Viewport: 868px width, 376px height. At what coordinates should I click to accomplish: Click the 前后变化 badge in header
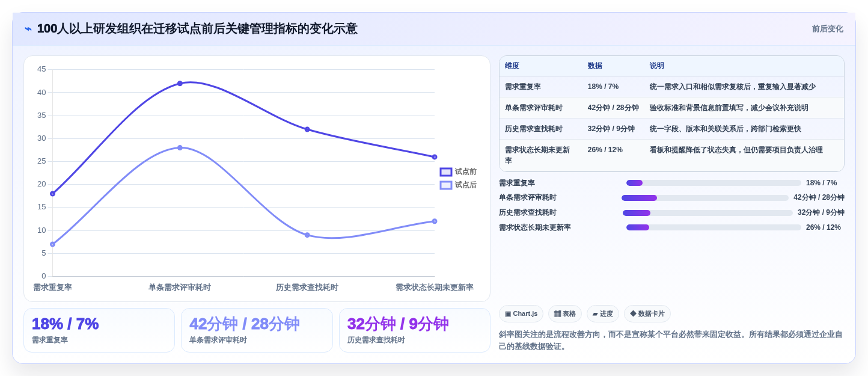pyautogui.click(x=827, y=29)
